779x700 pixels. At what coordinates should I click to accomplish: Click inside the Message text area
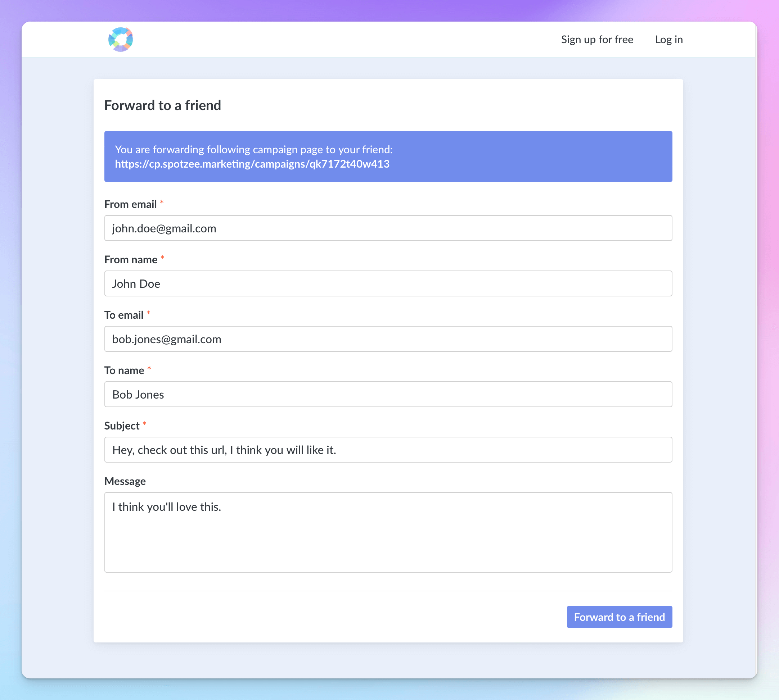pos(388,532)
